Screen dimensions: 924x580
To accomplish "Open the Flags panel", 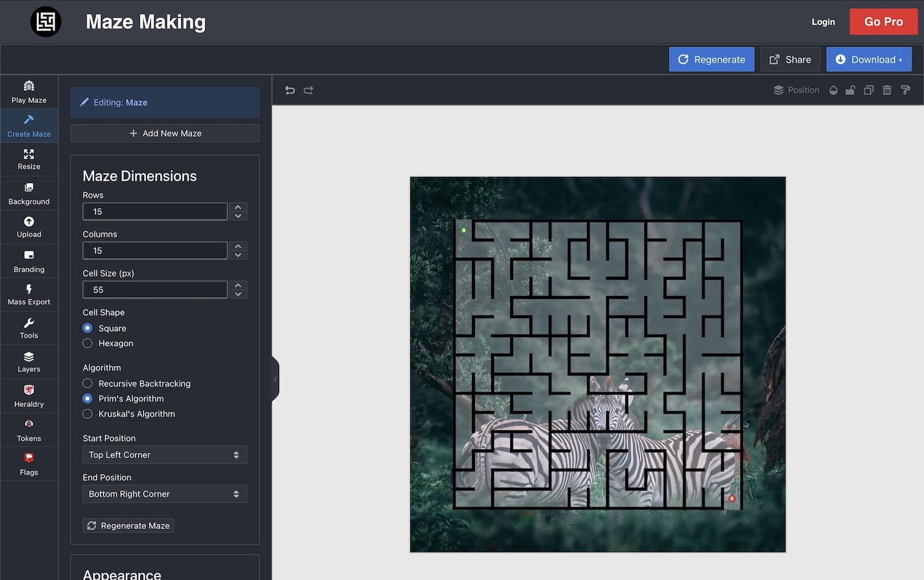I will [28, 464].
